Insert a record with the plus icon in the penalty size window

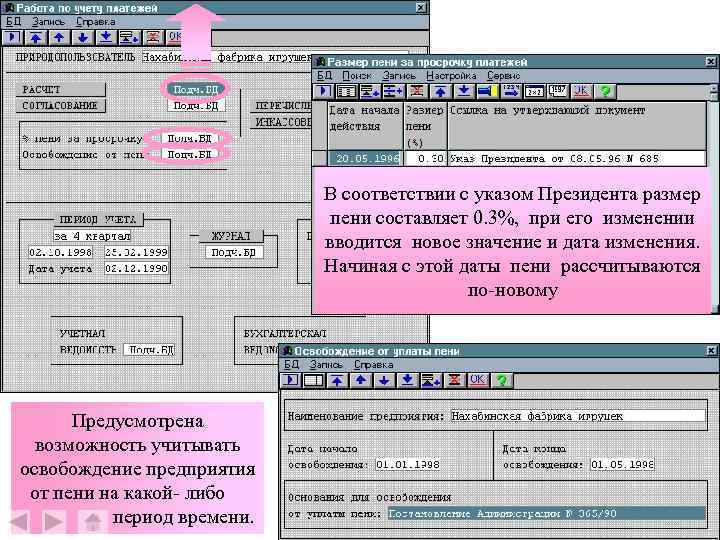(x=393, y=91)
